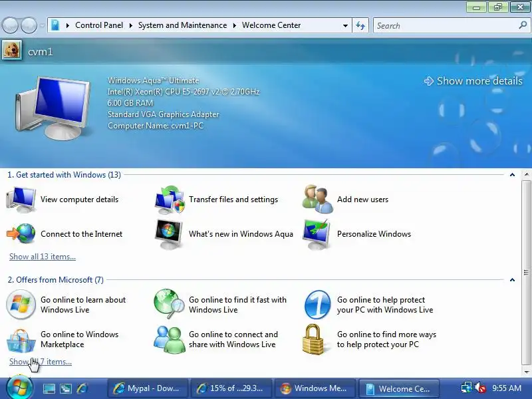Click the Transfer files and settings icon

(170, 199)
